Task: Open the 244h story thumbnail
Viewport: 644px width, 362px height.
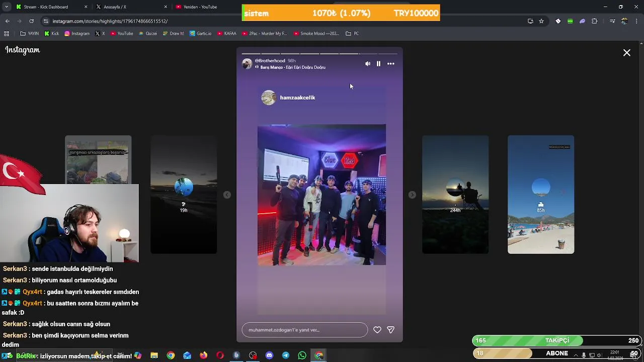Action: point(455,195)
